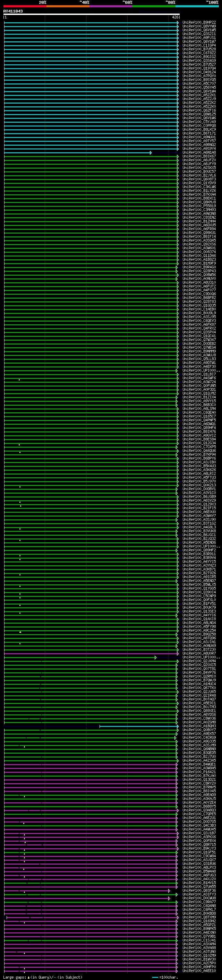The height and width of the screenshot is (980, 222).
Task: Click the UniRef100_Q1LBI7 label
Action: [199, 374]
